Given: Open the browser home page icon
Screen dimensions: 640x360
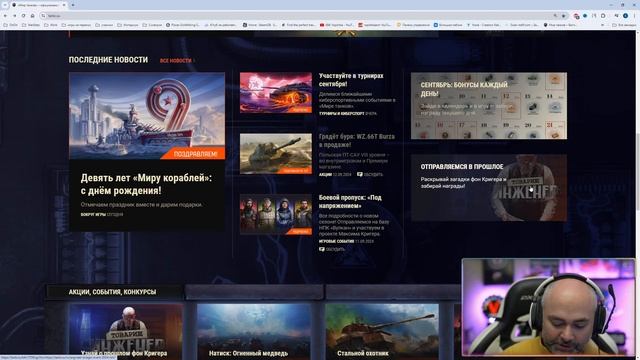Looking at the screenshot, I should (x=33, y=16).
